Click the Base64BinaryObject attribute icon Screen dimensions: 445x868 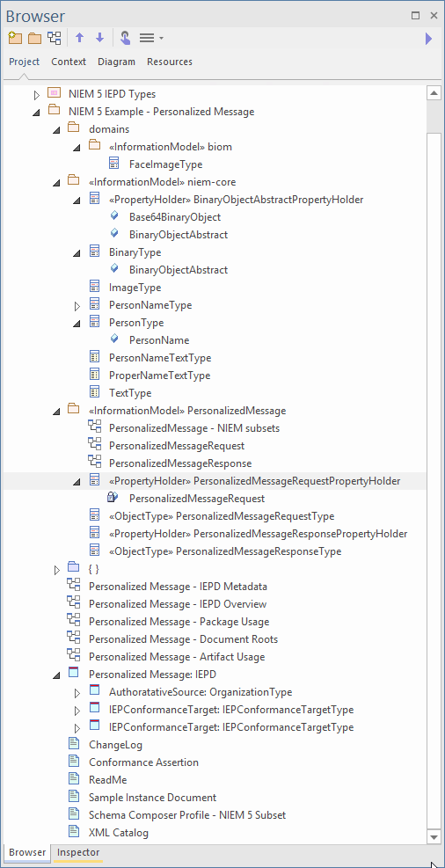[x=114, y=215]
